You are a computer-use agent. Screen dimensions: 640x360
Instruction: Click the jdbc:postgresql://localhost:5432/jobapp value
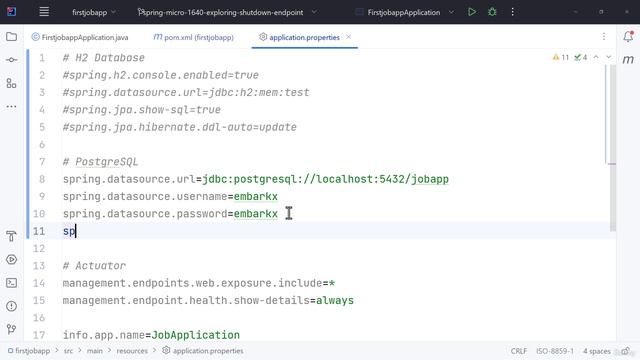(325, 179)
